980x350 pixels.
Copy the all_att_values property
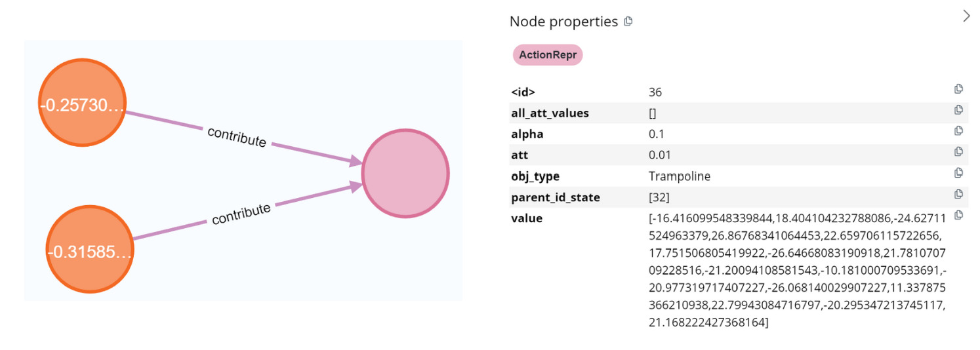[x=958, y=110]
